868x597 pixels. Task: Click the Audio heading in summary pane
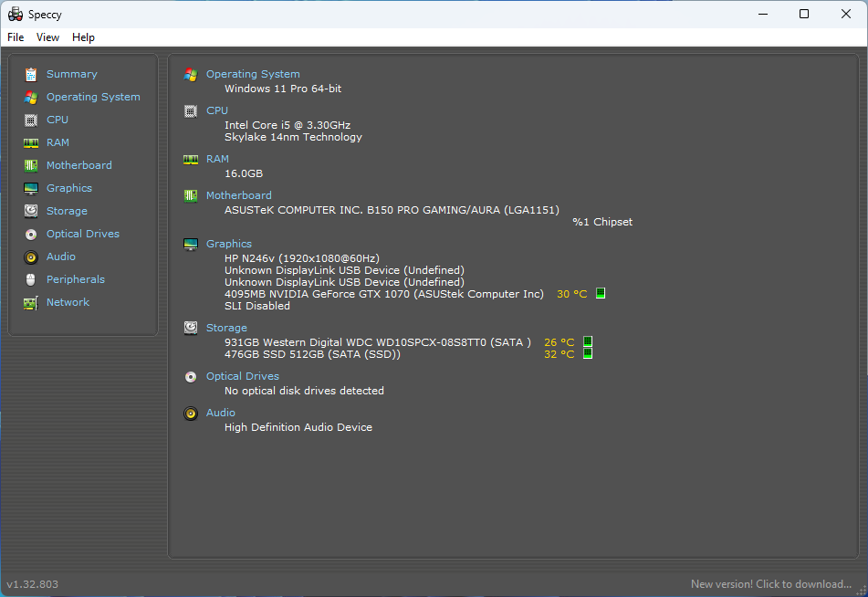220,413
